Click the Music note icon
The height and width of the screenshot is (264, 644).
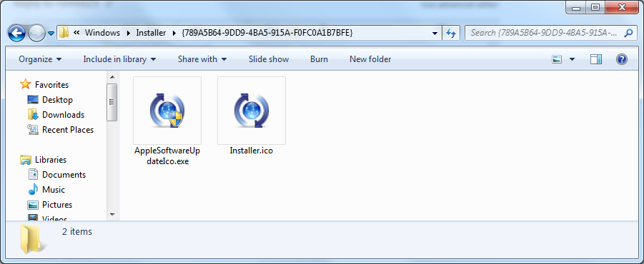point(33,190)
